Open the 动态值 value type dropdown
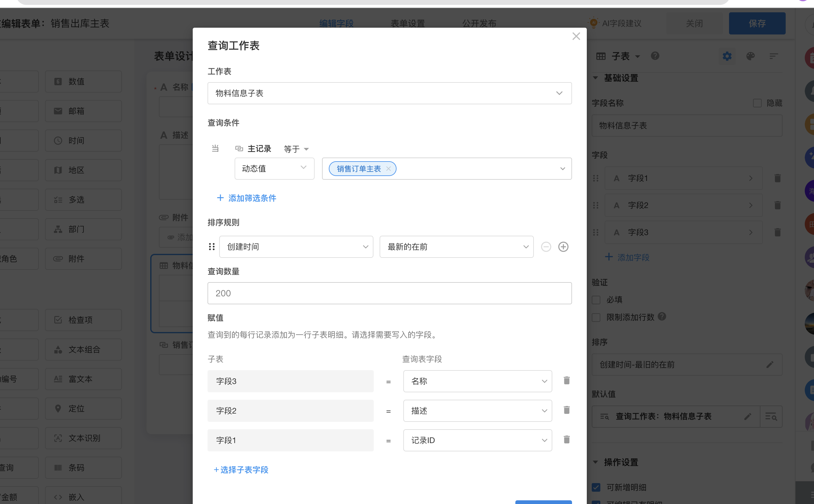This screenshot has width=814, height=504. (274, 169)
